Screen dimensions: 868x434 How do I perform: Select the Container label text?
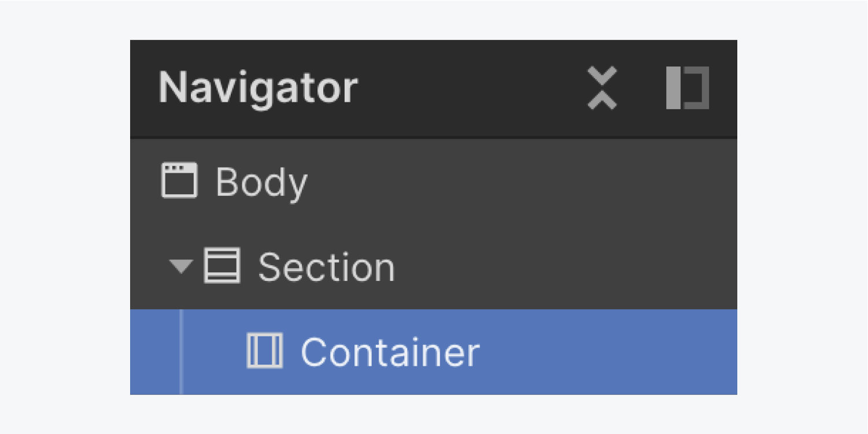pos(390,352)
